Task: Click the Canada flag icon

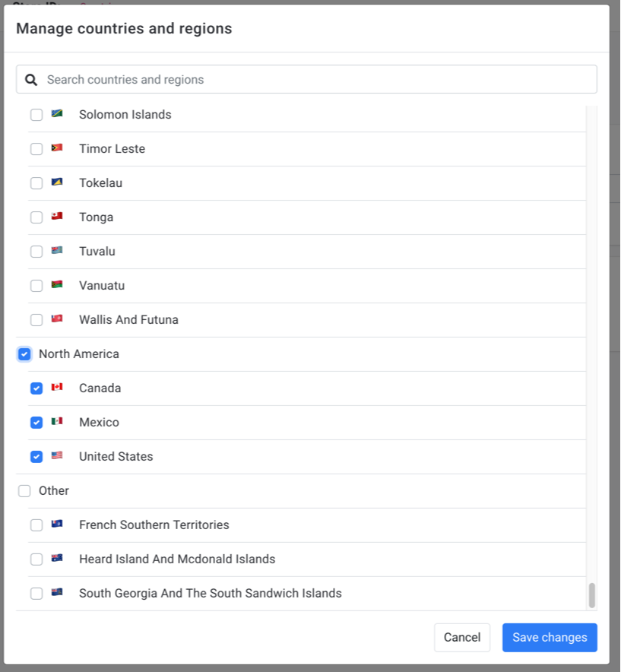Action: (x=57, y=387)
